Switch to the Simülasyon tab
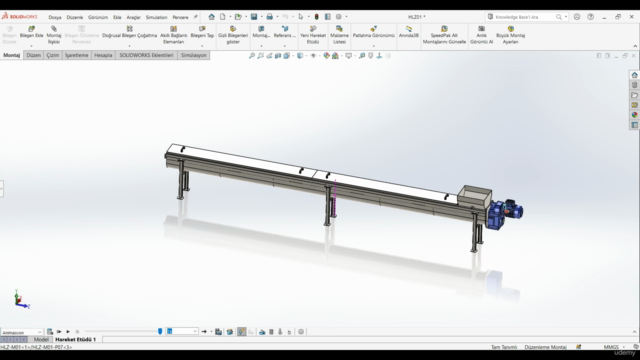The image size is (640, 360). point(194,55)
